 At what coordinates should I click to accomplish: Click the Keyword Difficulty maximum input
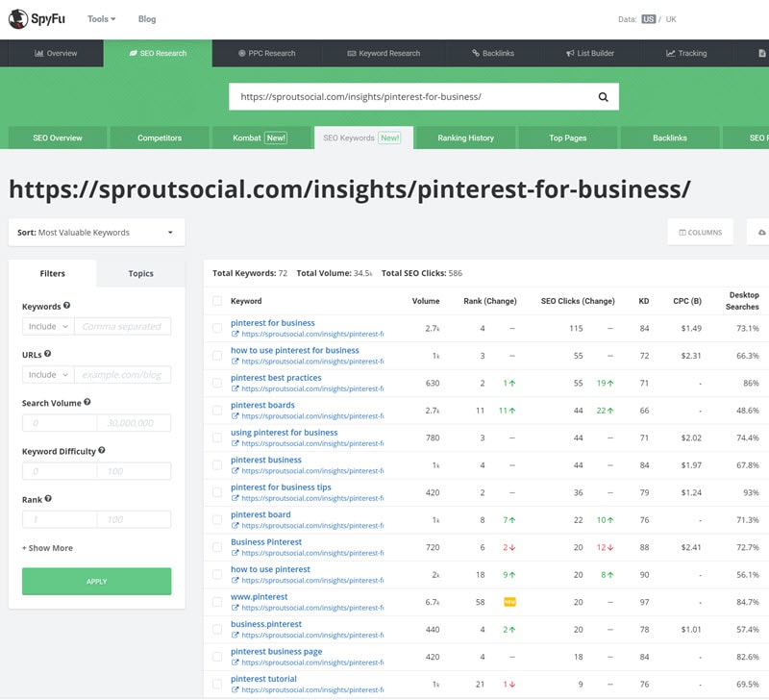pos(134,471)
